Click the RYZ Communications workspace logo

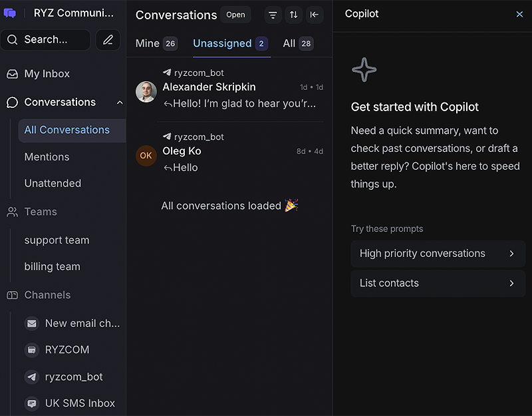coord(9,12)
